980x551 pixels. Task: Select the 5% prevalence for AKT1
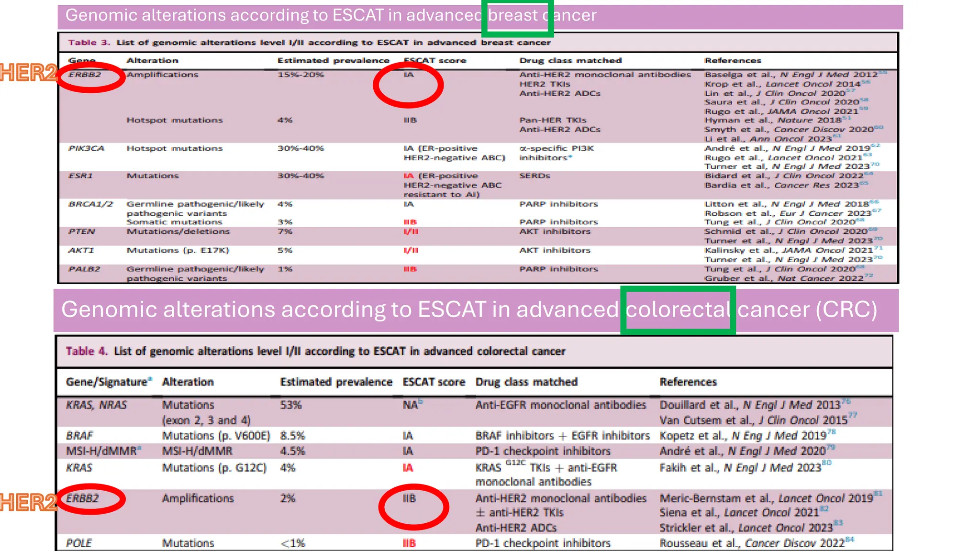pyautogui.click(x=285, y=250)
